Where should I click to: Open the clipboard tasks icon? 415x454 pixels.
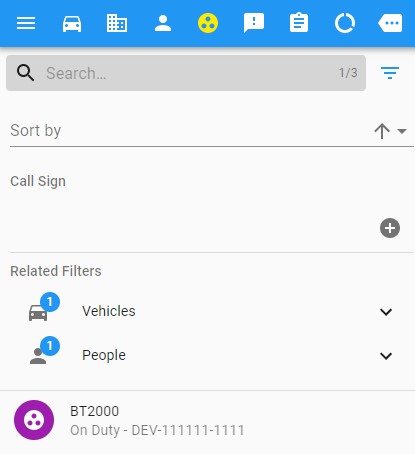click(299, 22)
